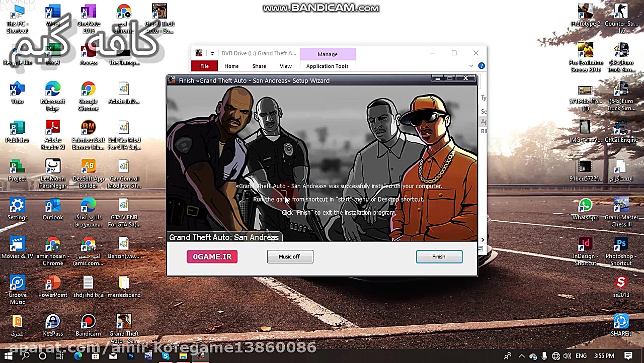The image size is (644, 363).
Task: Select the View tab in File Explorer
Action: pos(286,66)
